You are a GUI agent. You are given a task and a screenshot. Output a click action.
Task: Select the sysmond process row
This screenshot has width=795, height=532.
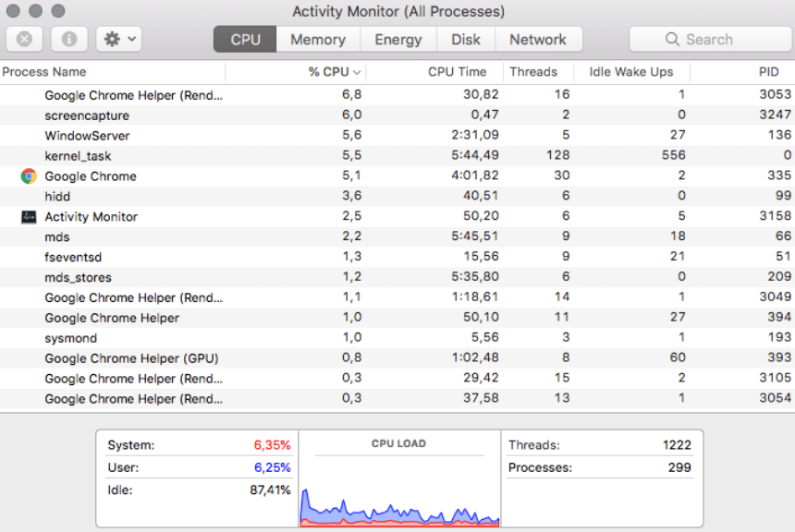397,338
